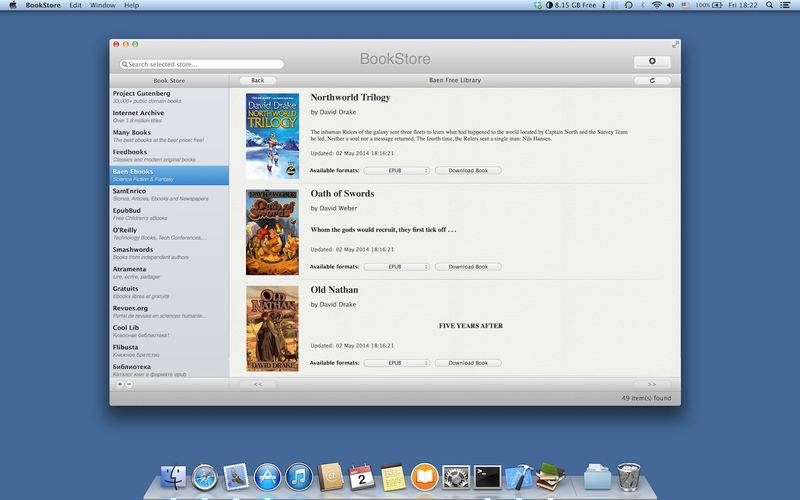This screenshot has height=500, width=800.
Task: Open Xcode from the dock
Action: pyautogui.click(x=519, y=478)
